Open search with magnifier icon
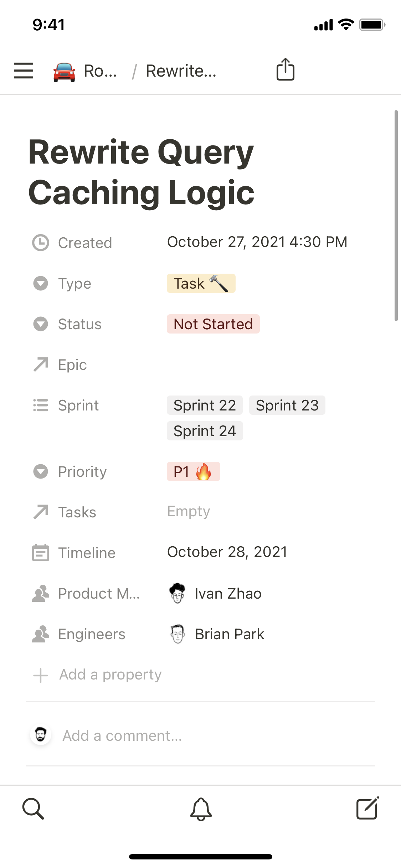The image size is (401, 868). (x=33, y=809)
